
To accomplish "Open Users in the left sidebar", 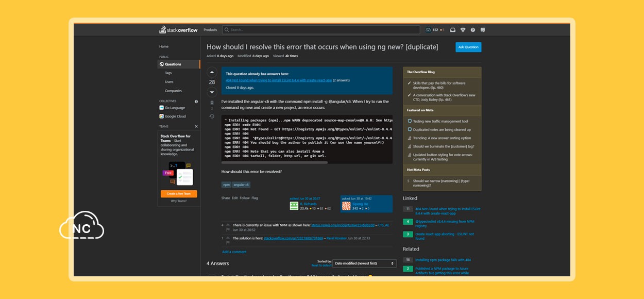I will (x=169, y=81).
